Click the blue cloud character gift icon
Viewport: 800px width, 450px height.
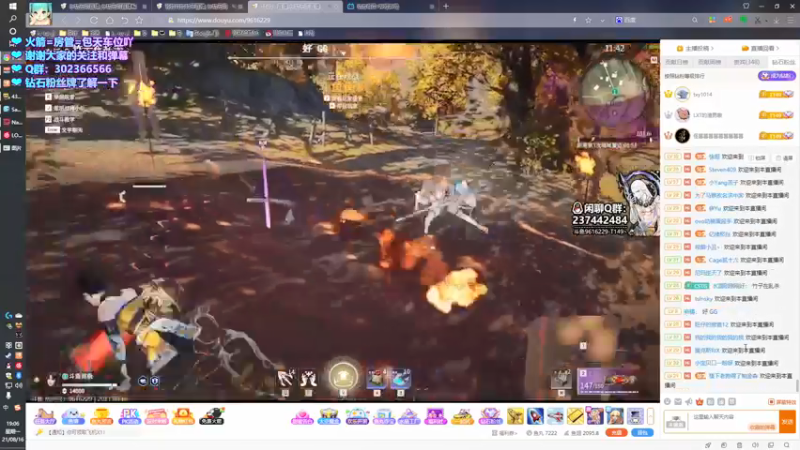(73, 416)
